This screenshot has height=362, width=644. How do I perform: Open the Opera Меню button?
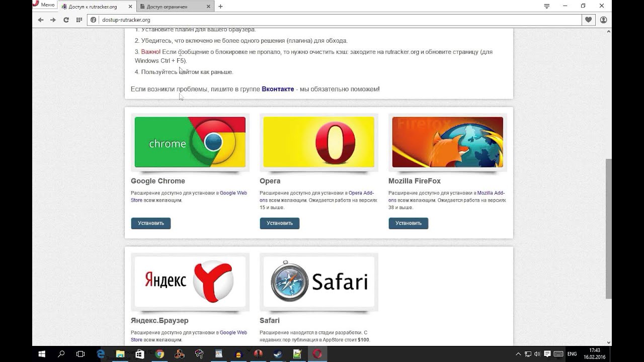[x=44, y=5]
